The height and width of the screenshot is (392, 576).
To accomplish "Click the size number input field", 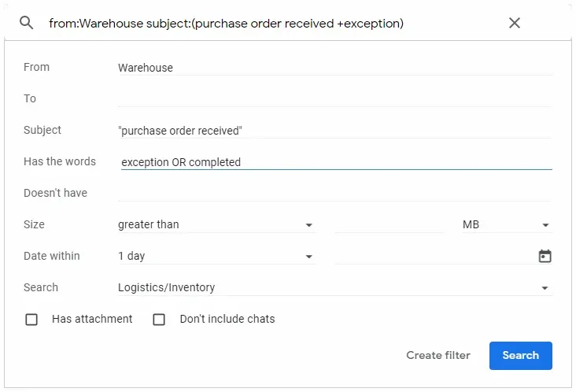I will [x=390, y=224].
